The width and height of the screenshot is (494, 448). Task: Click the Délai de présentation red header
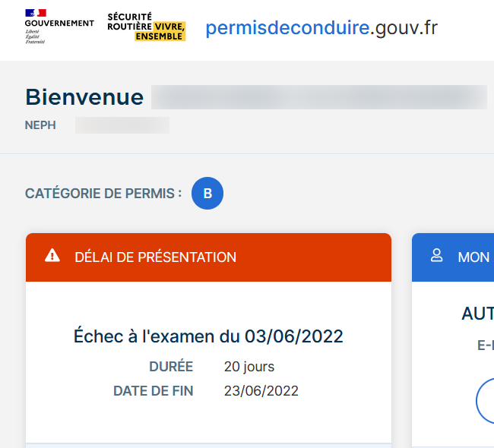[x=208, y=257]
